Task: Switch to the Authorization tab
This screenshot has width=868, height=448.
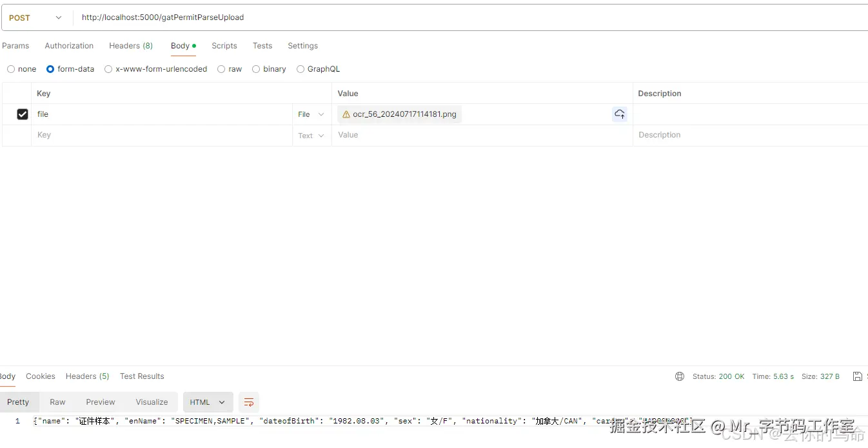Action: 69,46
